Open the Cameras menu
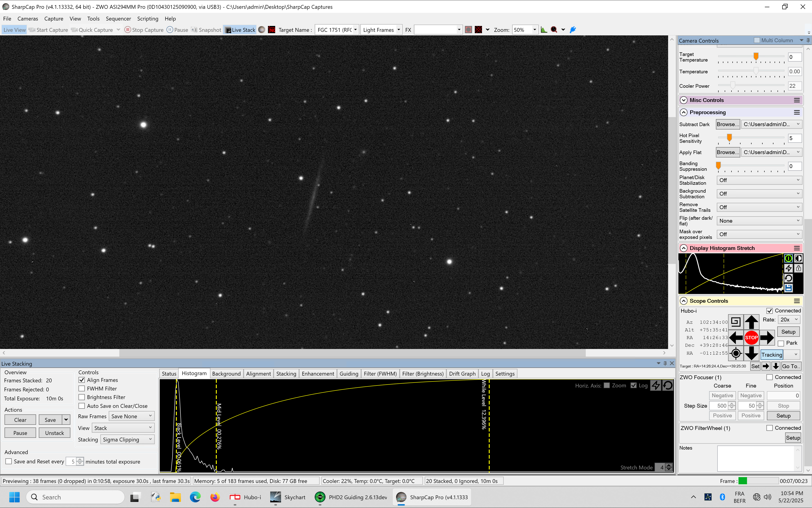This screenshot has width=812, height=508. pos(28,18)
